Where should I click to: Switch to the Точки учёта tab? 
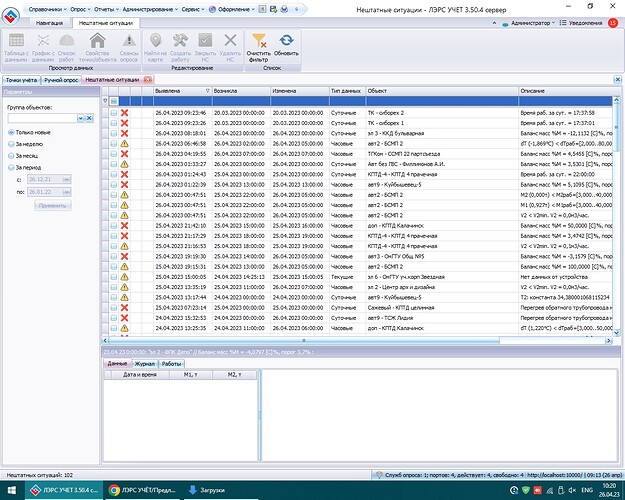pos(22,80)
